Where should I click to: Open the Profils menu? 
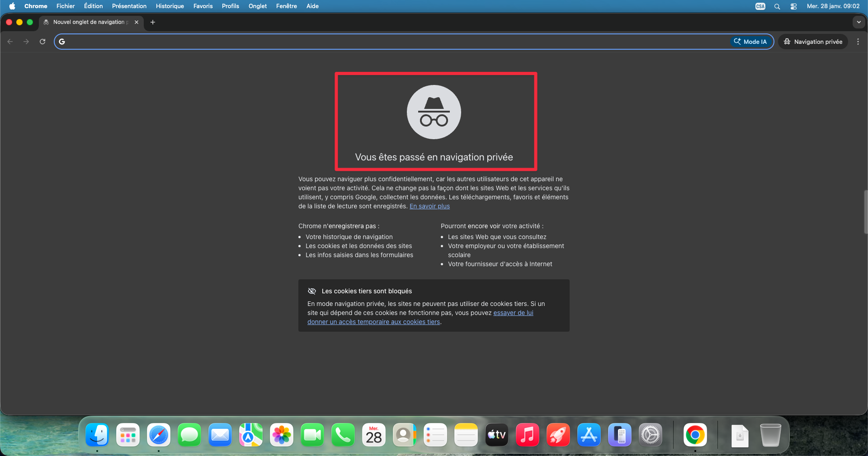pyautogui.click(x=231, y=6)
